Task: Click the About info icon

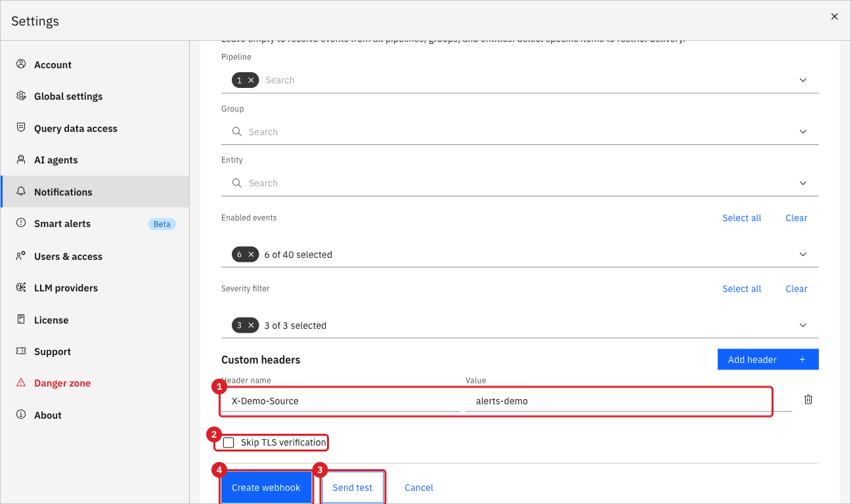Action: click(x=21, y=415)
